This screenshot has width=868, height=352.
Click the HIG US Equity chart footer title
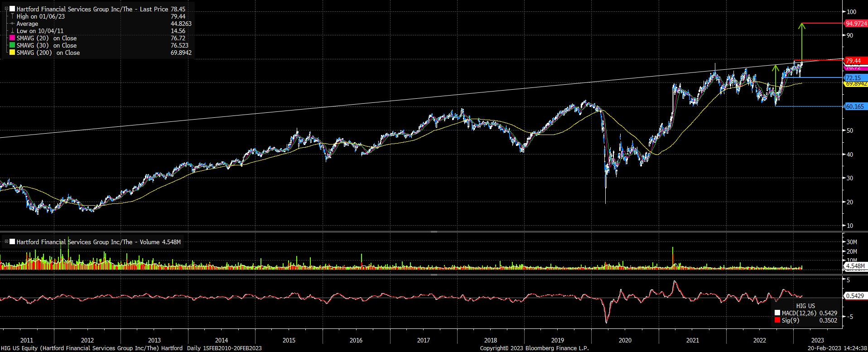[x=131, y=348]
